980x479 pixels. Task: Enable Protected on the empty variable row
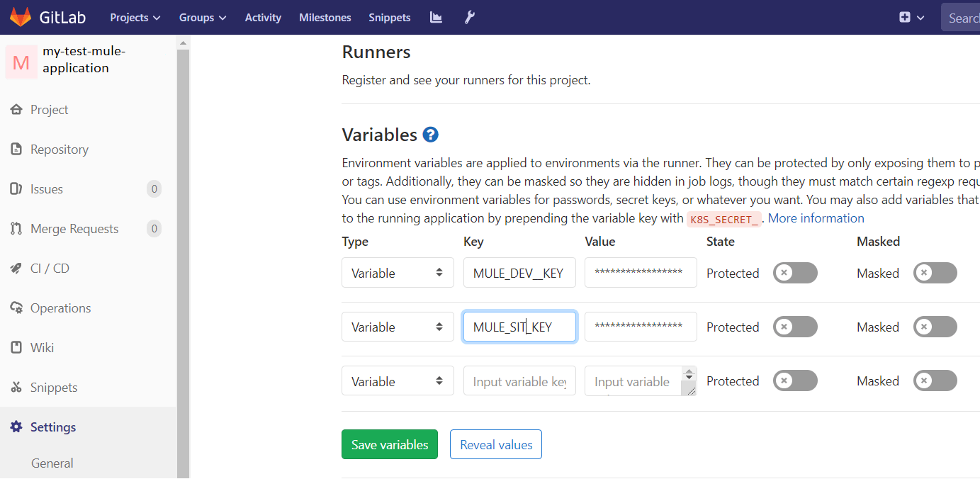794,381
